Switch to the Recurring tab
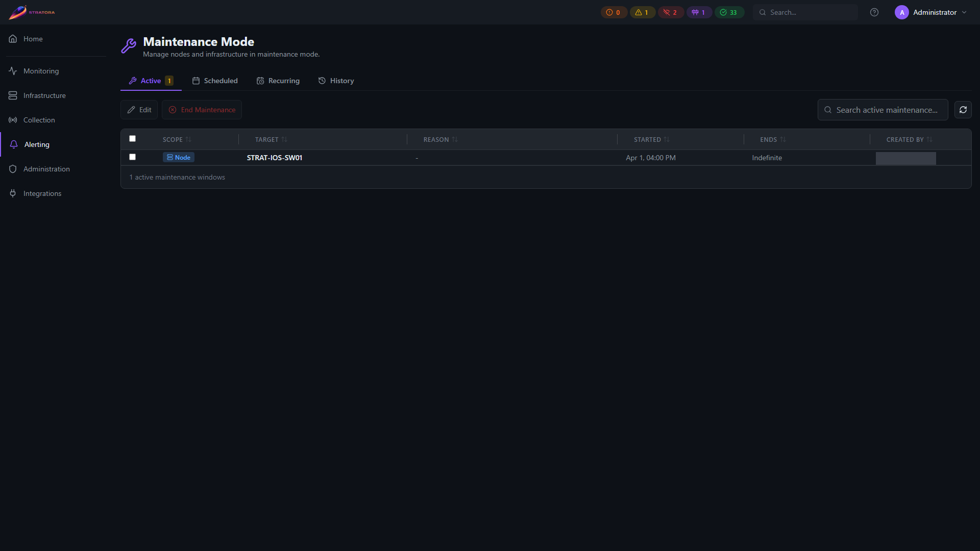Image resolution: width=980 pixels, height=551 pixels. tap(278, 81)
